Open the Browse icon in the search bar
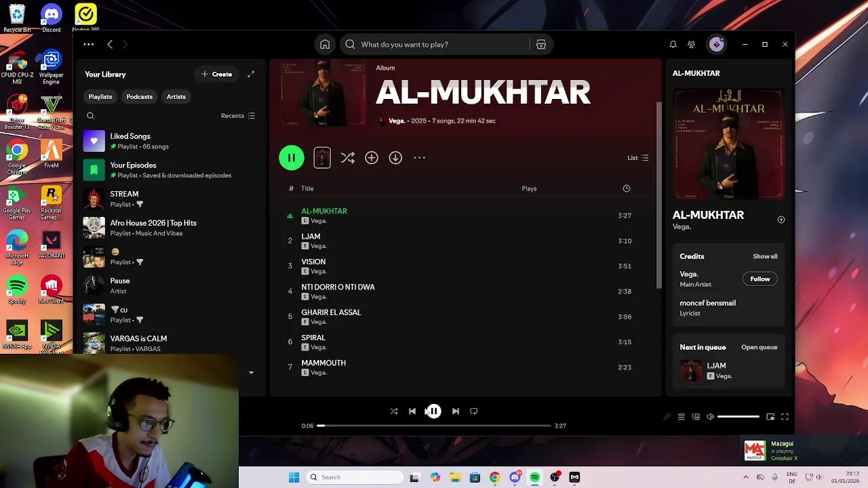 click(x=541, y=44)
